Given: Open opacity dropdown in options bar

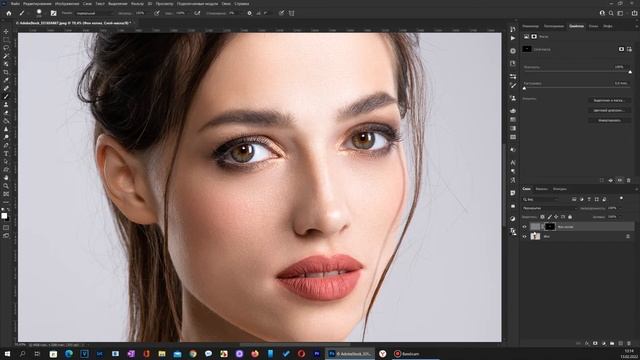Looking at the screenshot, I should [148, 13].
